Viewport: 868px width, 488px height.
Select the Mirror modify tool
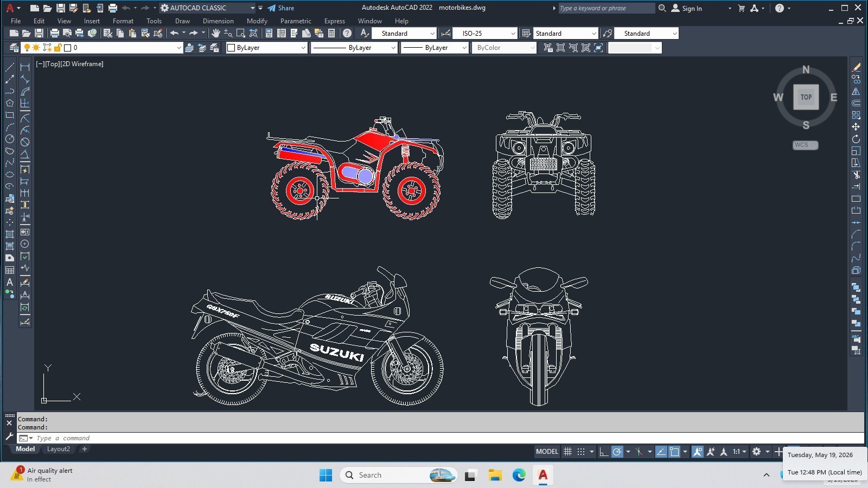click(856, 91)
